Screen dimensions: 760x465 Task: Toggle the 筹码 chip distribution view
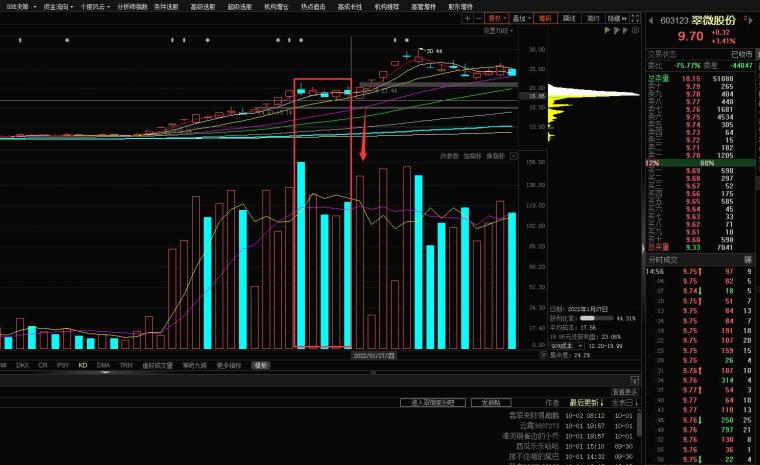[x=545, y=18]
